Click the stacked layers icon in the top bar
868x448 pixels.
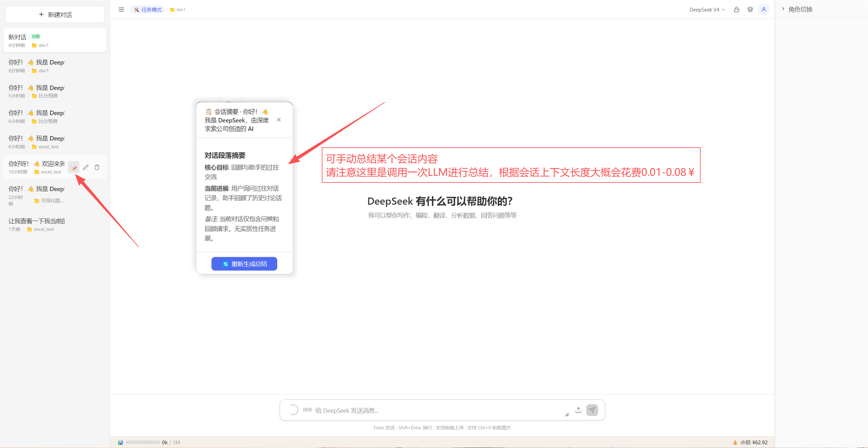750,10
